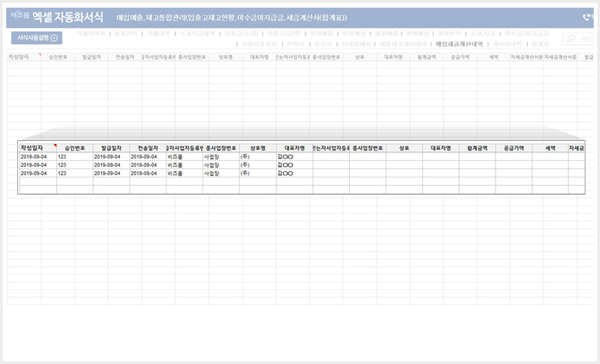This screenshot has width=600, height=364.
Task: Click the 승인번호 header in top grid
Action: [x=58, y=57]
